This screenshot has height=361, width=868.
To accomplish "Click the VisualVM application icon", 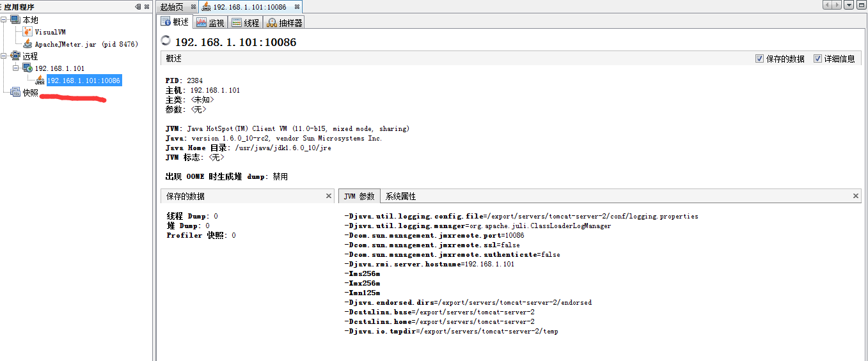I will (28, 32).
